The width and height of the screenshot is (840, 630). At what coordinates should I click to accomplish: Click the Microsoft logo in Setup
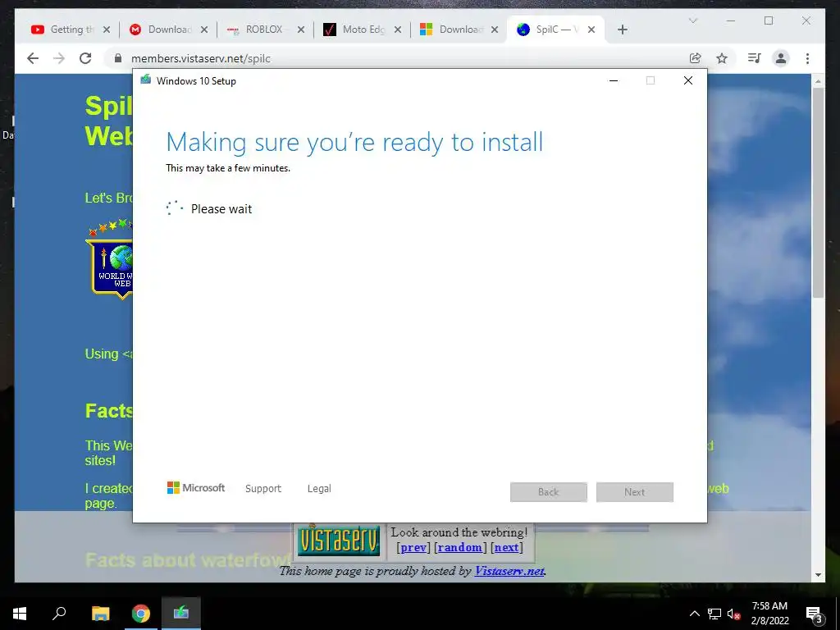pyautogui.click(x=196, y=488)
